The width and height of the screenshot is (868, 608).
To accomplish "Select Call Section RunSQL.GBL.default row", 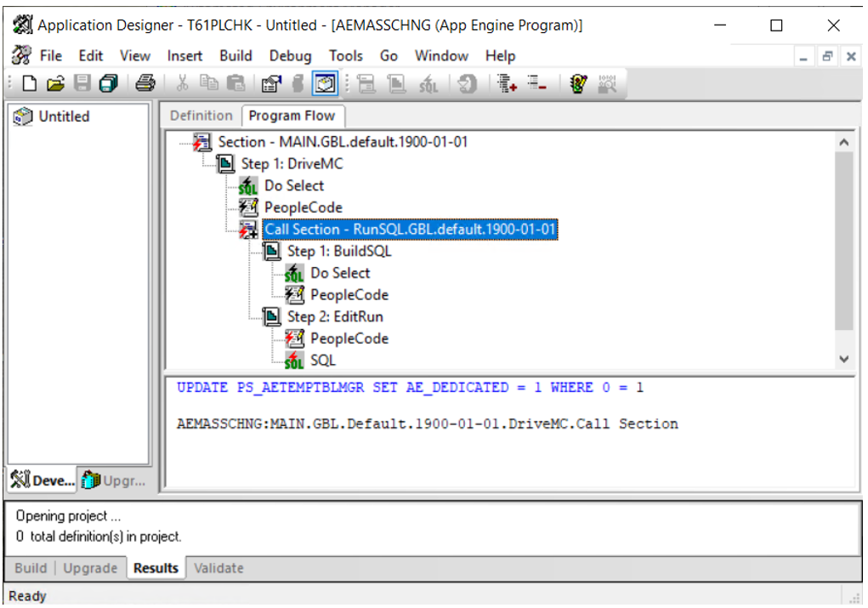I will click(410, 230).
